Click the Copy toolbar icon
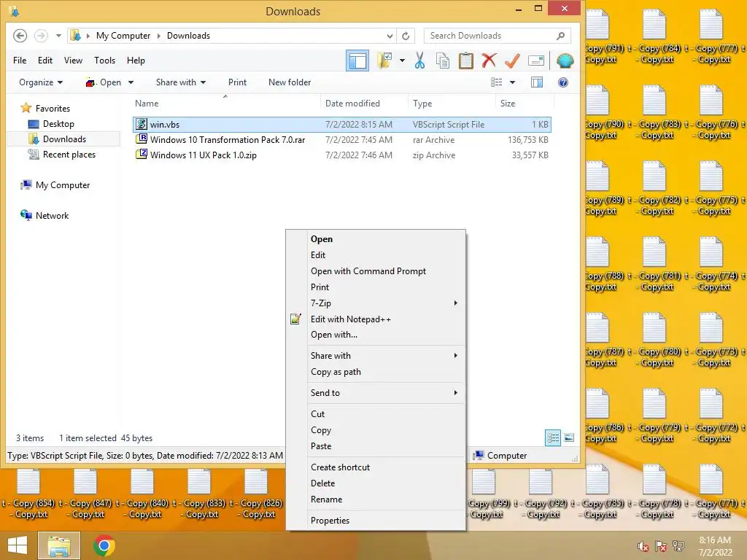 (x=443, y=61)
